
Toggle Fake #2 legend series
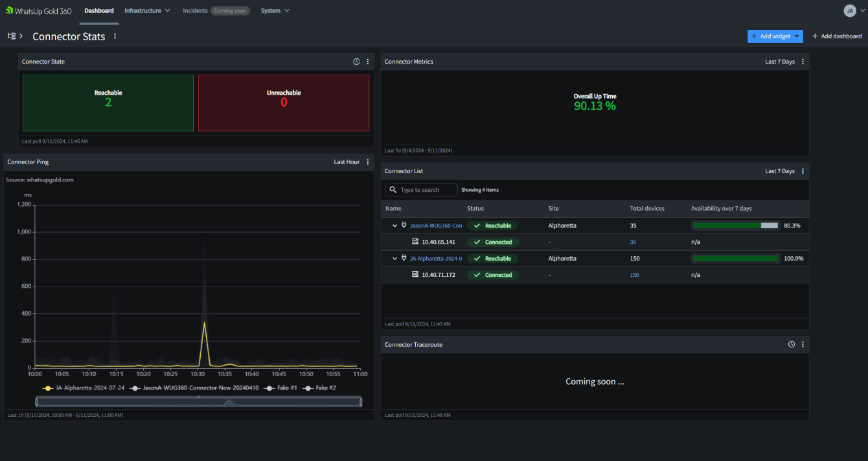[x=319, y=388]
